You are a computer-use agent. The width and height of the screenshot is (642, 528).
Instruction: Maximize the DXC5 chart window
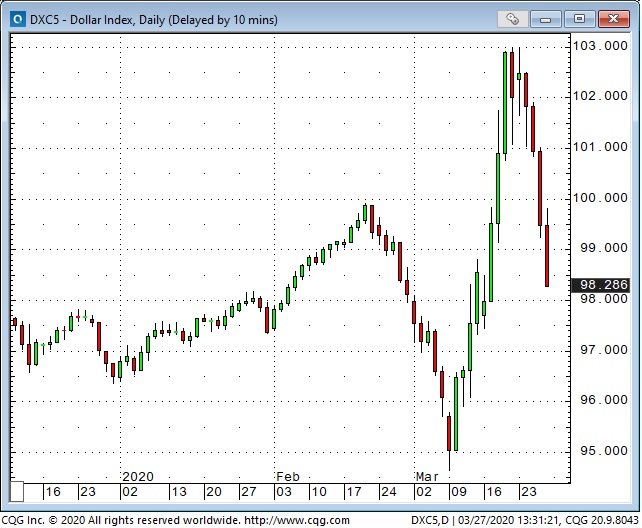(x=579, y=19)
